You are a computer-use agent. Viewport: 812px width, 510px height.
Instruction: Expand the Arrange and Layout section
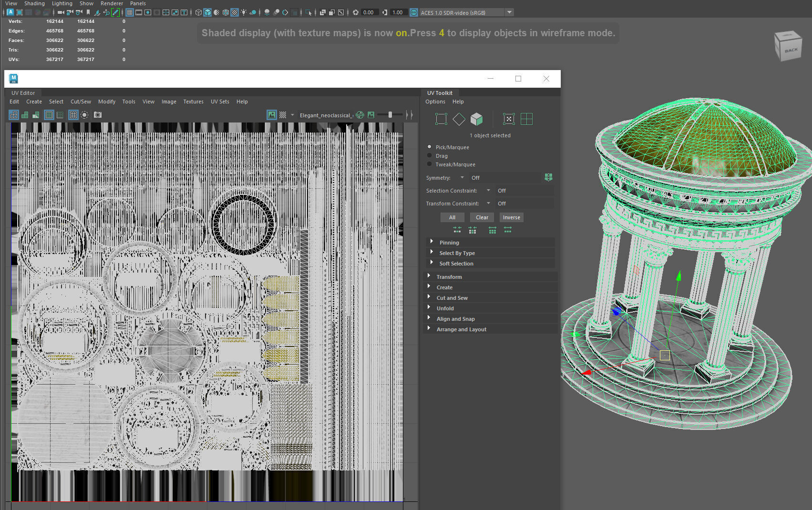coord(490,329)
